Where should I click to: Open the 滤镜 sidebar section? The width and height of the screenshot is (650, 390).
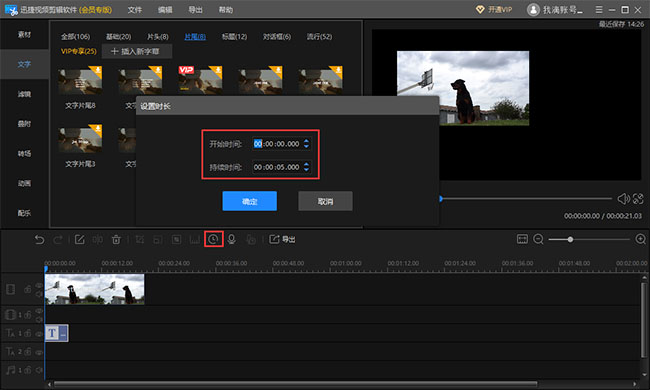(x=24, y=94)
